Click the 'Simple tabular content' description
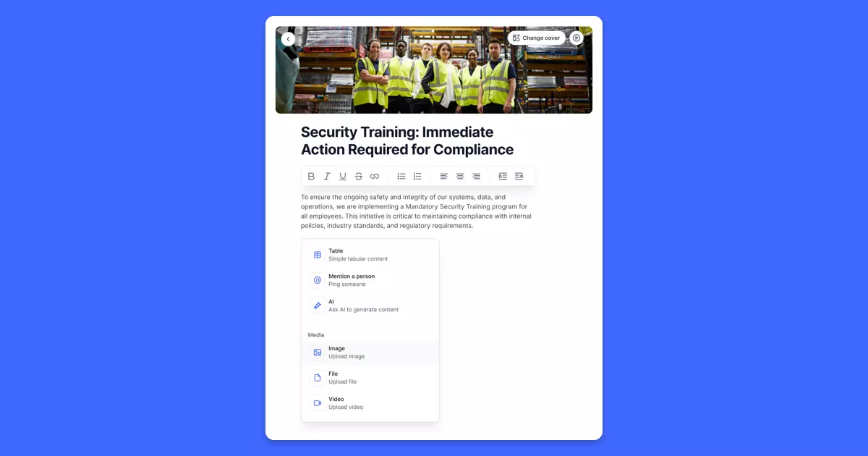 [x=358, y=259]
